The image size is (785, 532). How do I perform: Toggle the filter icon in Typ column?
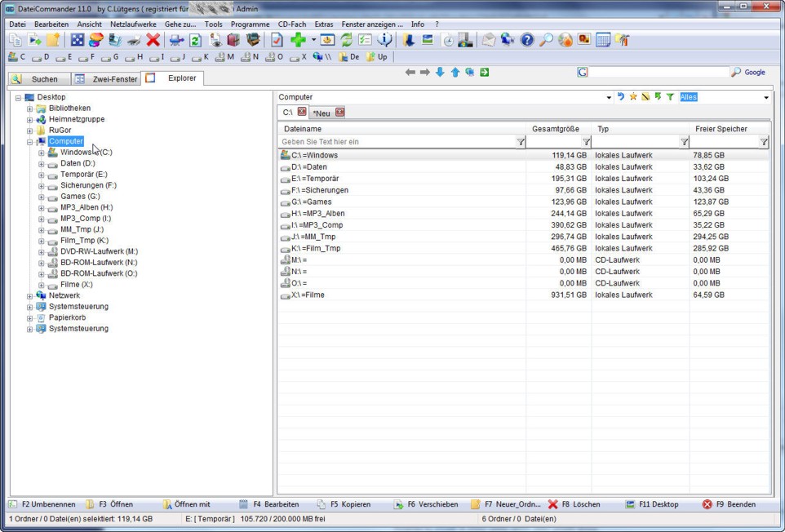tap(684, 142)
